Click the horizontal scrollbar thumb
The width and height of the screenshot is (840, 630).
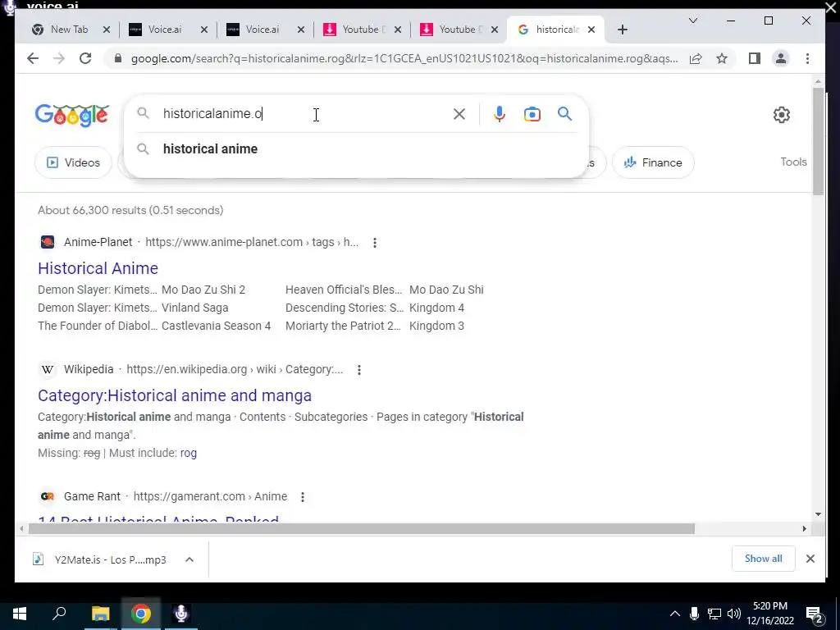click(x=362, y=529)
